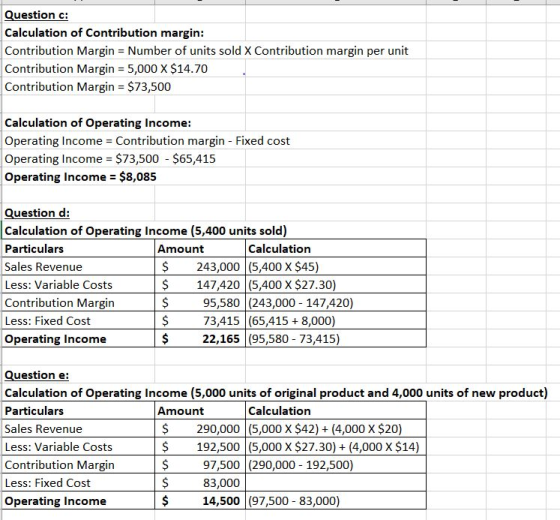
Task: Click 'Calculation of Operating Income:' heading
Action: (x=98, y=123)
